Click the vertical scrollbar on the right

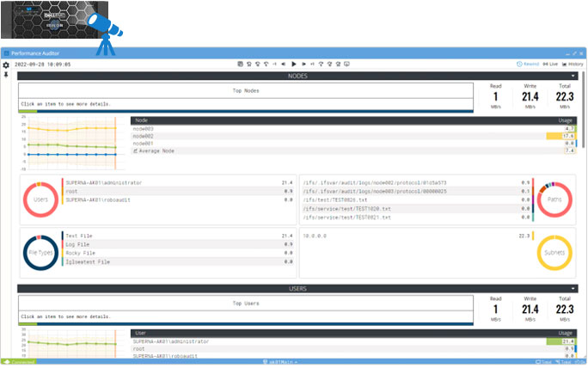pyautogui.click(x=583, y=109)
